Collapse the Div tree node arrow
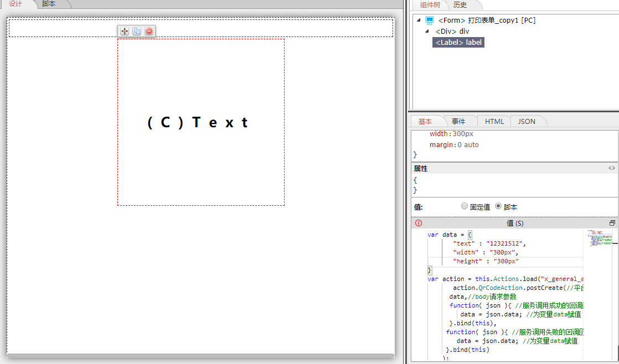Viewport: 619px width, 364px height. (x=427, y=32)
